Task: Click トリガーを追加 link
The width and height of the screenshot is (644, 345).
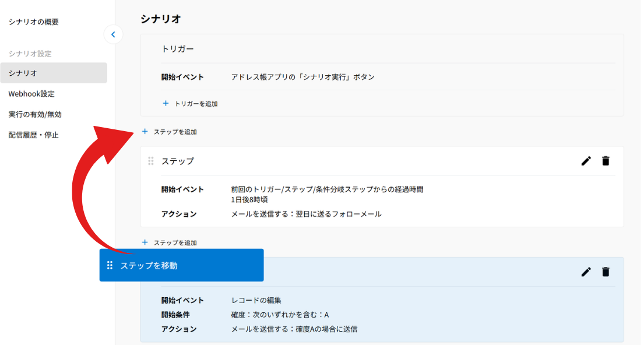Action: pyautogui.click(x=196, y=104)
